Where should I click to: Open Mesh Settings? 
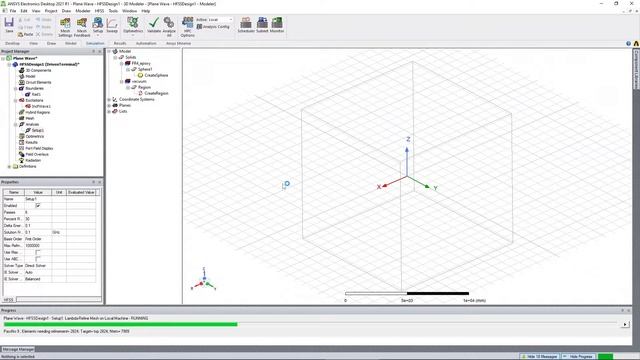click(65, 27)
